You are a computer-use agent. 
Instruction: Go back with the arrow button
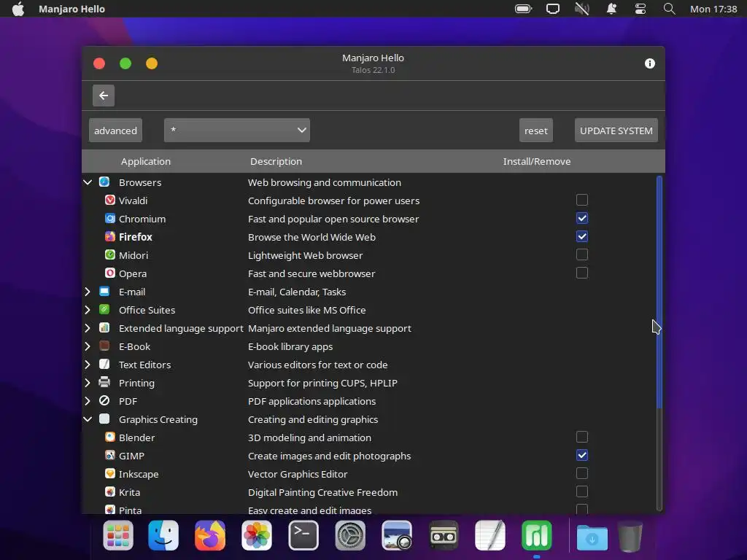tap(104, 96)
